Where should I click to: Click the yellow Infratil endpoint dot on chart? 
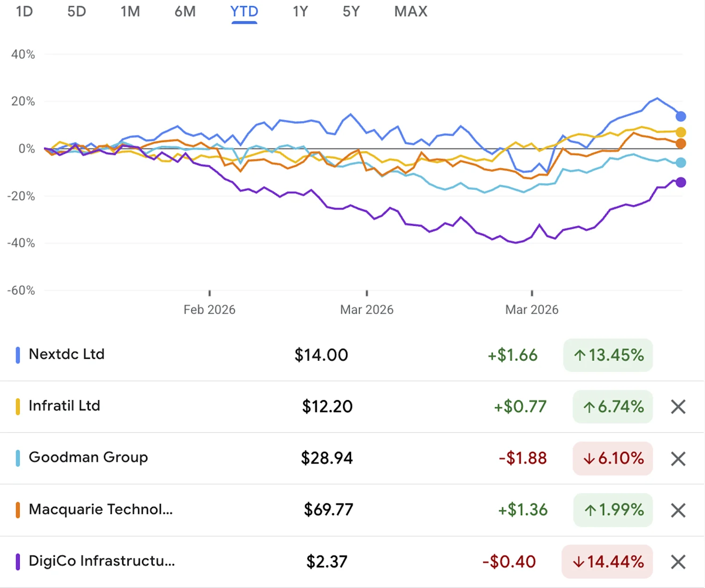(681, 132)
